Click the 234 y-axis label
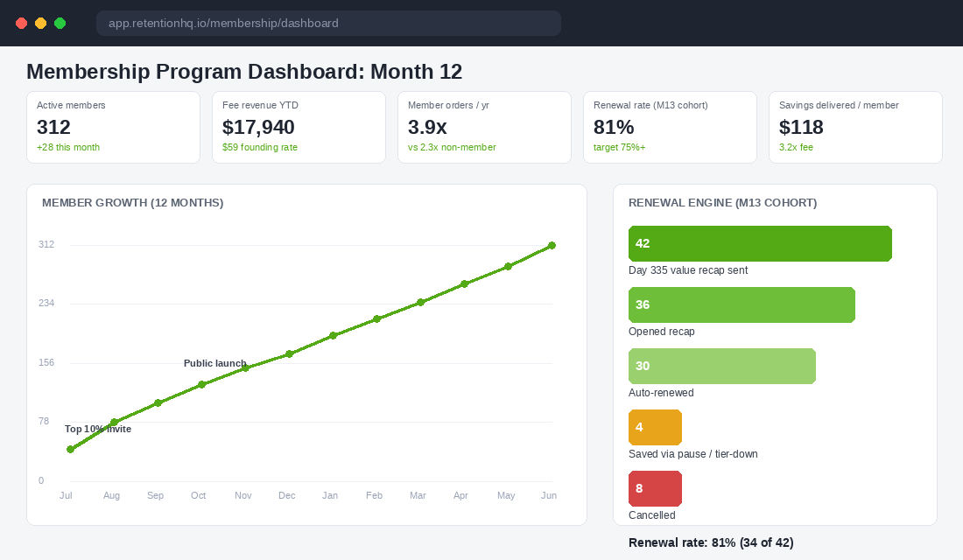 (x=46, y=304)
